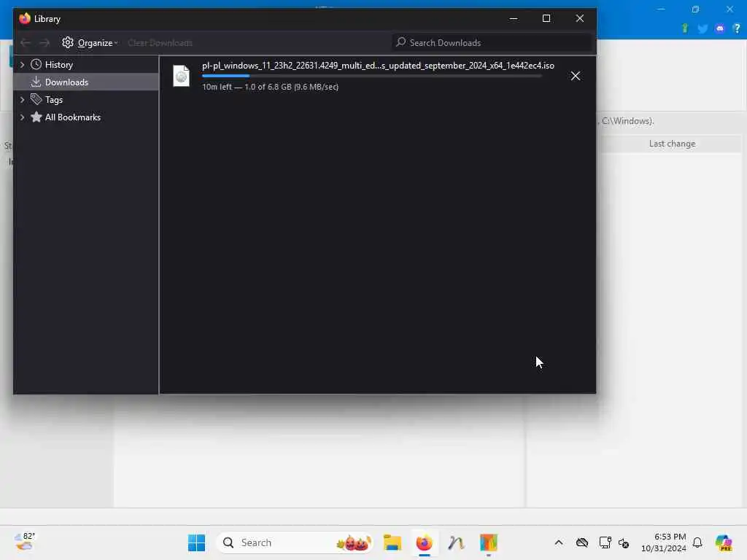Expand the Tags tree node
The height and width of the screenshot is (560, 747).
click(x=22, y=99)
